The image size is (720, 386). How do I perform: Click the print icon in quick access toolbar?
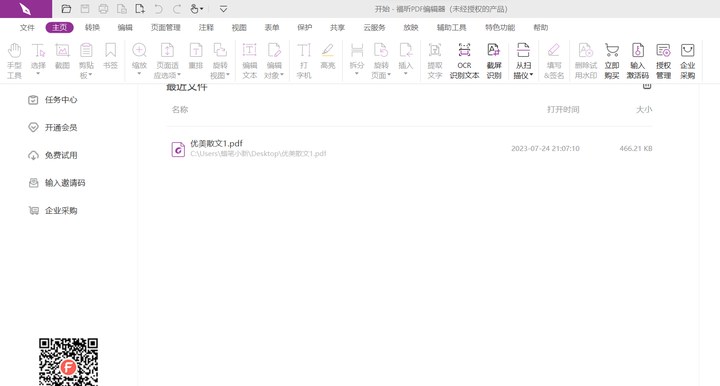point(103,9)
